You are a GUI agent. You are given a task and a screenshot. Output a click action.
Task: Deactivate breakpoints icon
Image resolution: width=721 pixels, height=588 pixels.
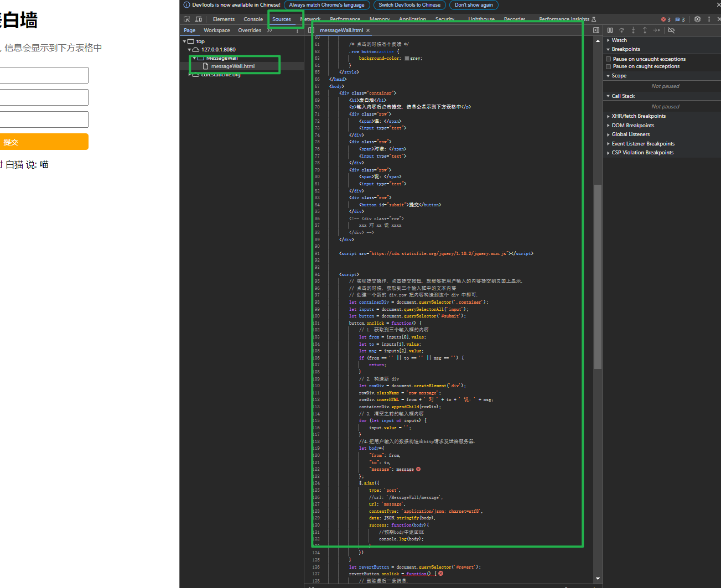[671, 30]
